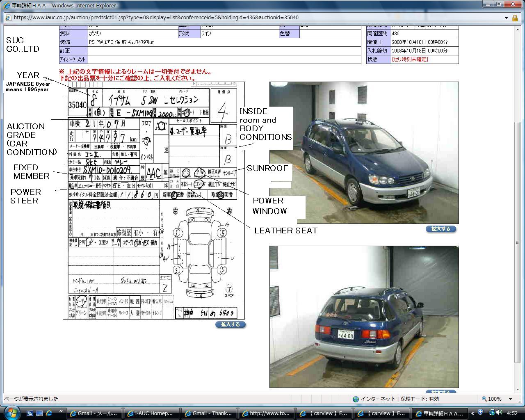This screenshot has width=525, height=420.
Task: Open the rear view car photo
Action: tap(364, 317)
